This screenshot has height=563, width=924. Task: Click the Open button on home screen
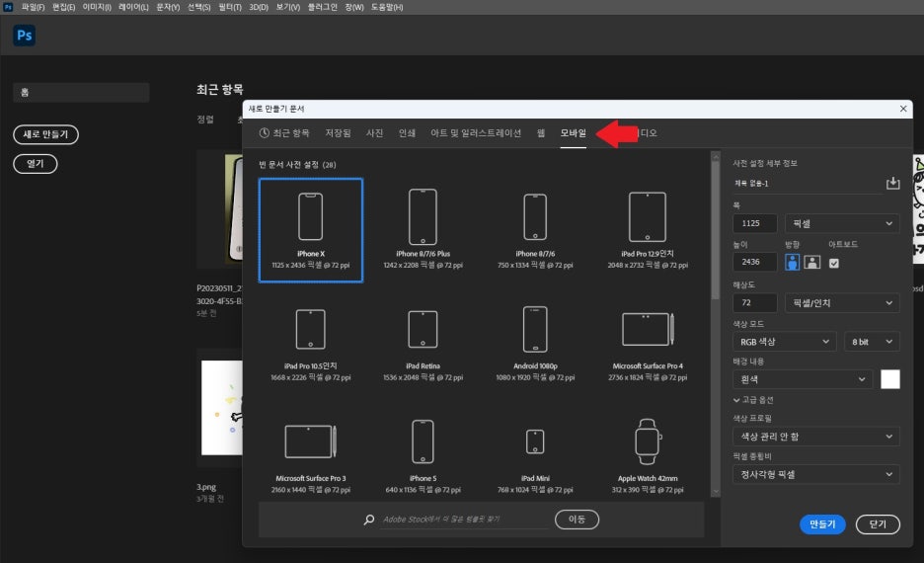click(36, 164)
